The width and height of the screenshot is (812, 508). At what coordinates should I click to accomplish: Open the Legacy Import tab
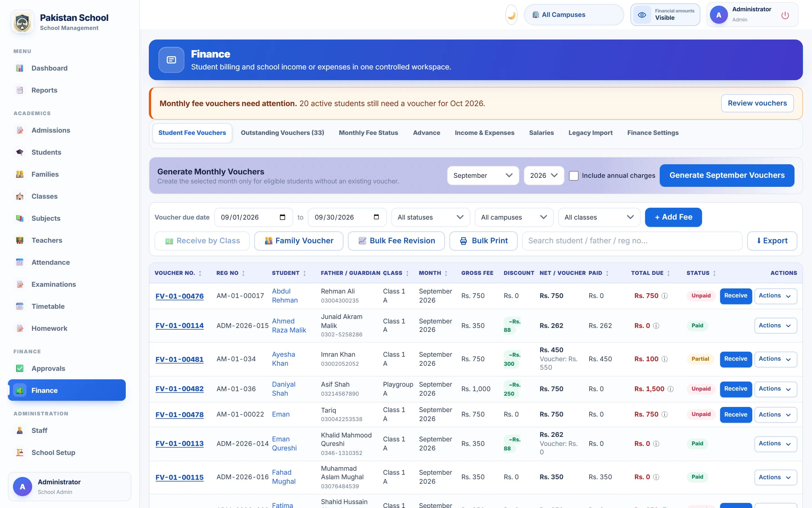[590, 133]
